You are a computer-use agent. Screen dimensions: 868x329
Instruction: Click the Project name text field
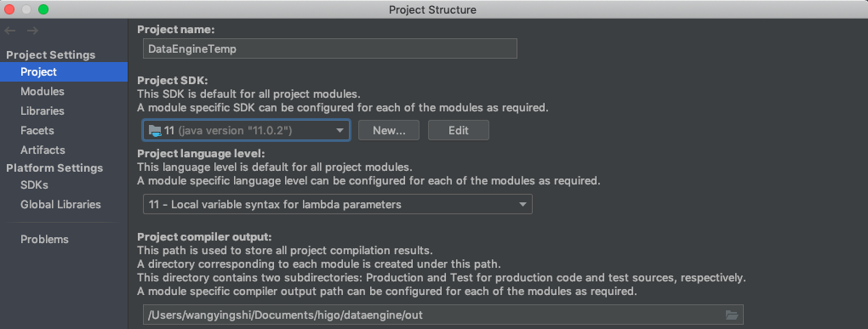(330, 48)
